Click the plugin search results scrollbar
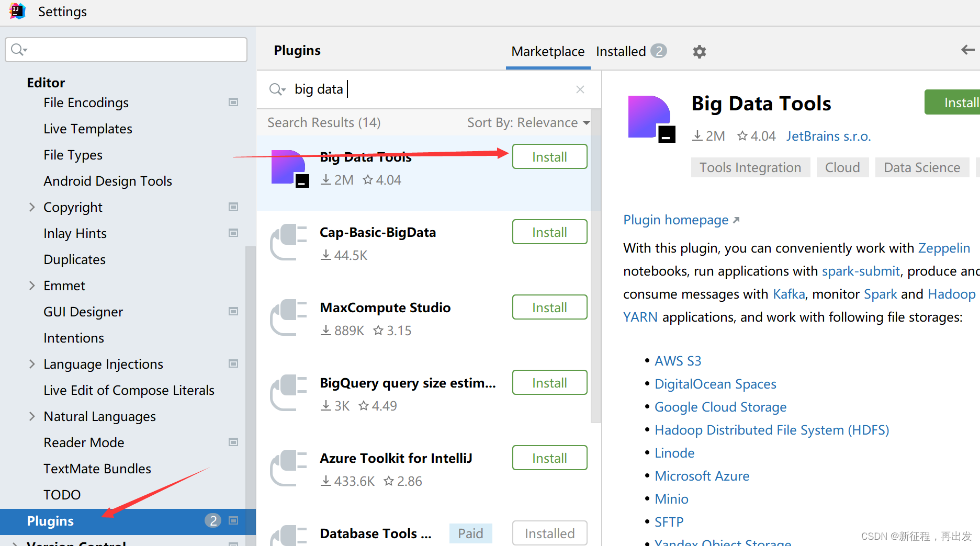 point(595,266)
